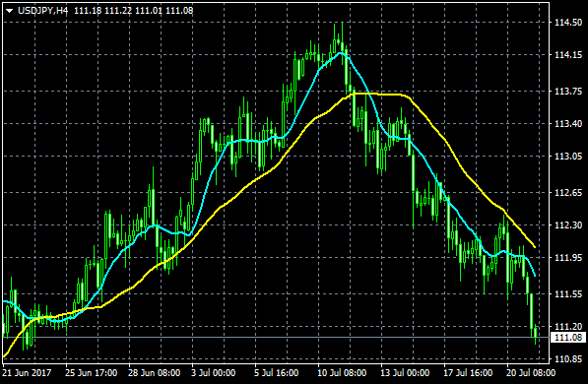Screen dimensions: 588x384
Task: Click the 112.30 price axis label
Action: point(568,225)
